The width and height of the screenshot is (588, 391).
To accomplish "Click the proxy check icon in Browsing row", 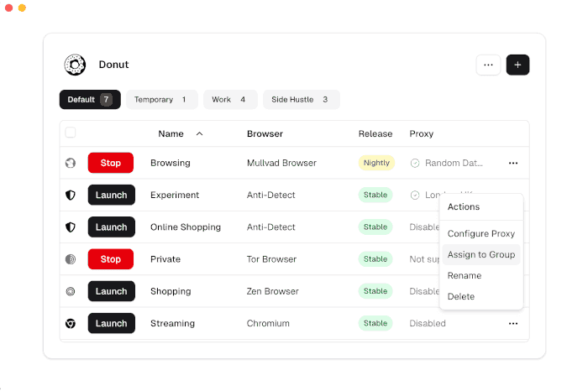I will tap(415, 163).
